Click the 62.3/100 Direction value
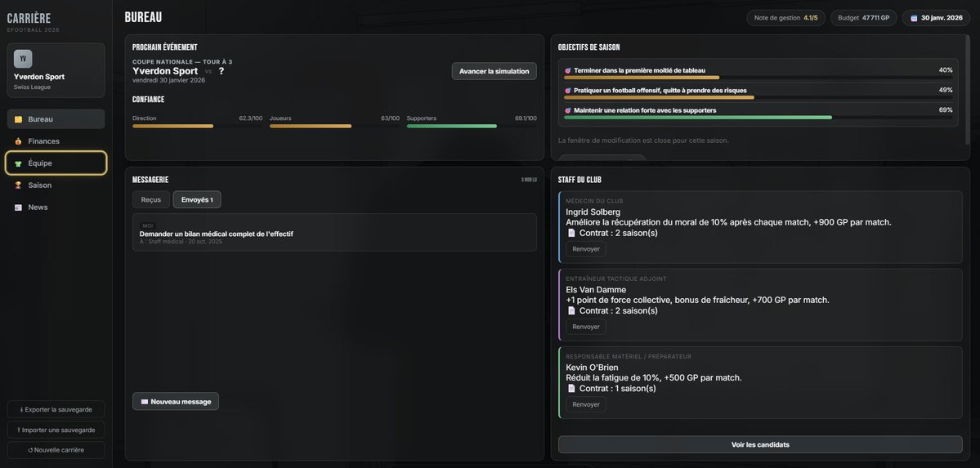980x468 pixels. point(251,118)
